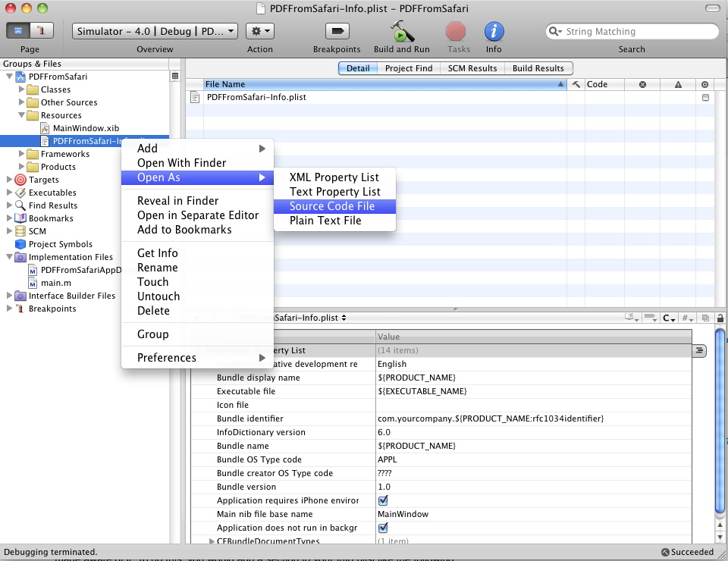Click the Tasks stop icon
Viewport: 728px width, 561px height.
[456, 32]
